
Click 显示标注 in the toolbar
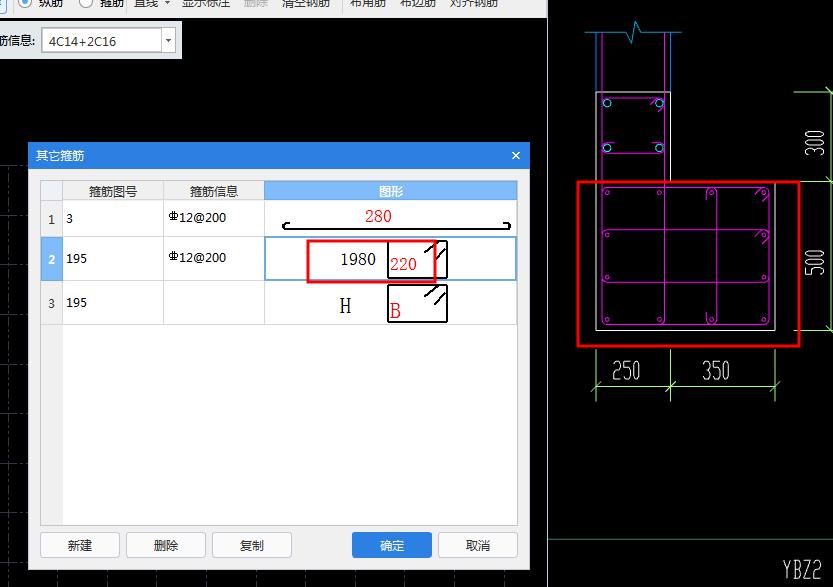[206, 3]
